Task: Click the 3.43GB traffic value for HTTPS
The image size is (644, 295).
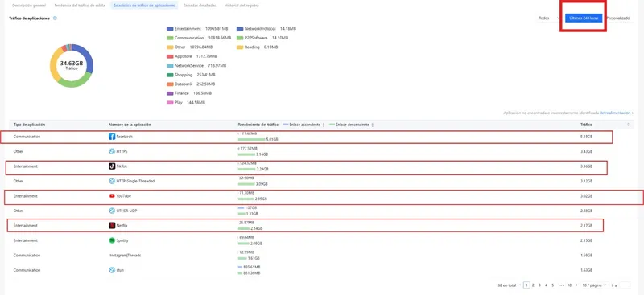Action: pos(588,151)
